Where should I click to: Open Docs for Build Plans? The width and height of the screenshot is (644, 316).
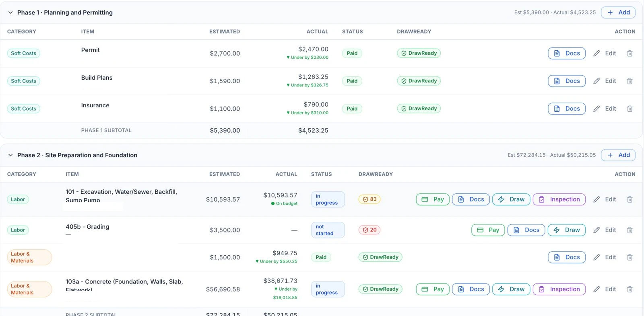coord(567,81)
